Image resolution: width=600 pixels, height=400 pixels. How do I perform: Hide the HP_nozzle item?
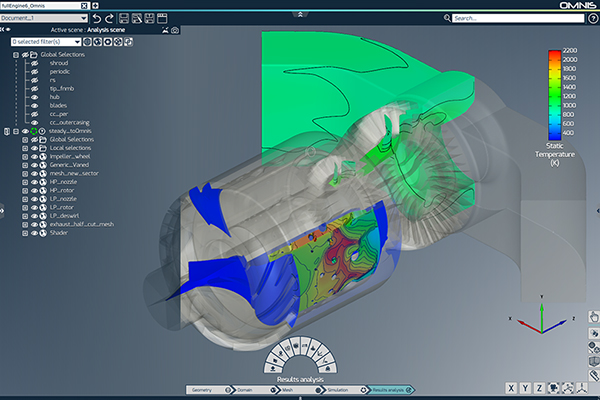[x=34, y=182]
